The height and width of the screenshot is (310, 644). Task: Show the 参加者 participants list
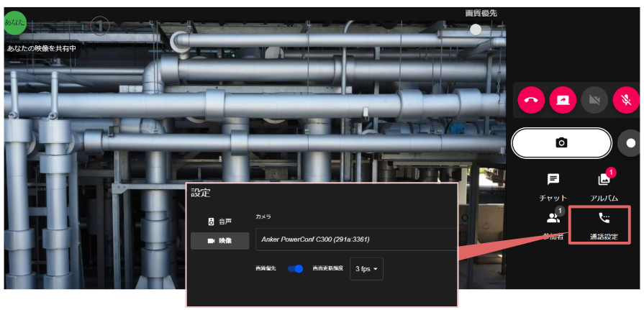tap(553, 224)
